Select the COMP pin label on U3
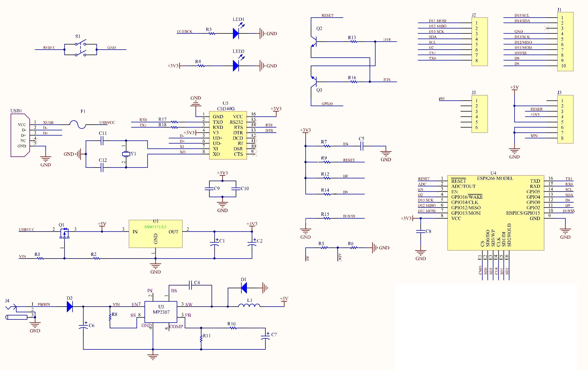Viewport: 588px width, 370px height. [176, 327]
